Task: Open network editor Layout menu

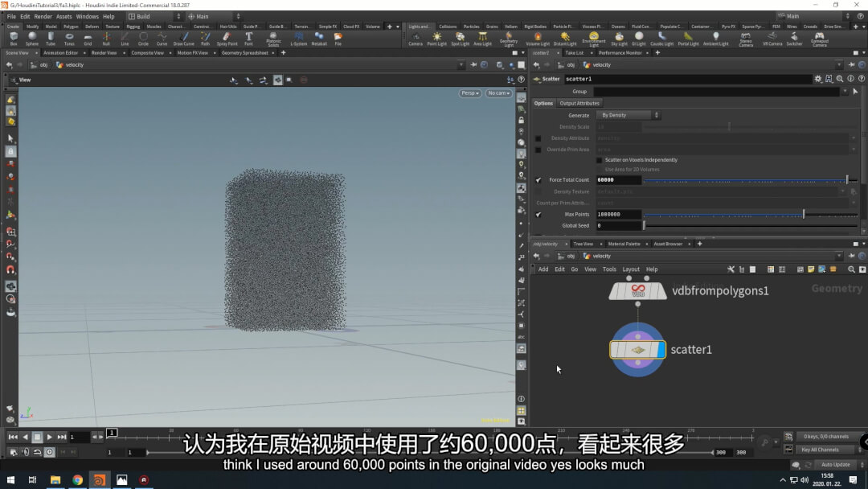Action: coord(631,269)
